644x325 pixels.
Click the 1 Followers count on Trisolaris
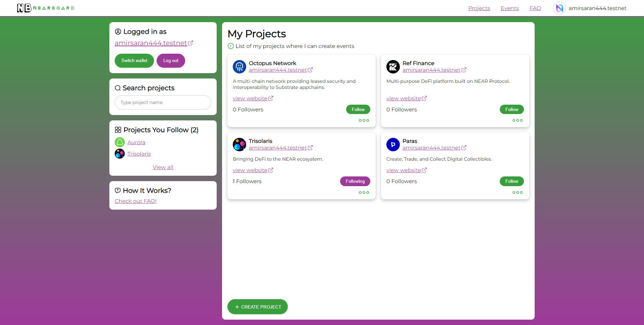click(x=247, y=181)
